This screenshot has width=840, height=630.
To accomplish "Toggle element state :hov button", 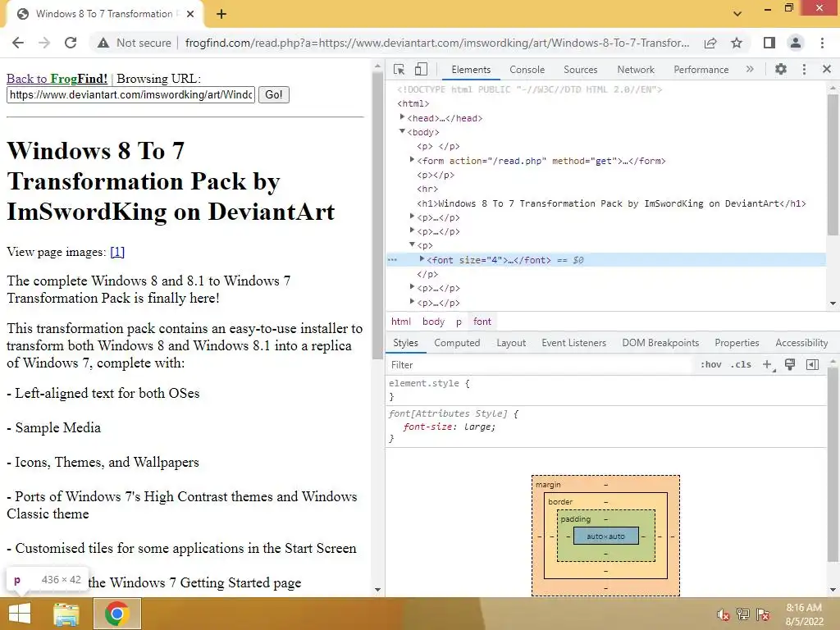I will (711, 365).
